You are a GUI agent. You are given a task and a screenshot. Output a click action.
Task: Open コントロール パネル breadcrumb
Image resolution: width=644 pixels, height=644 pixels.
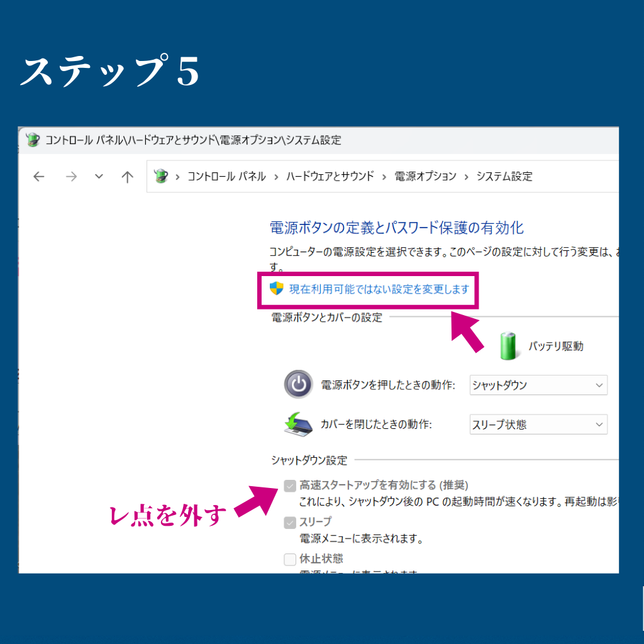226,177
